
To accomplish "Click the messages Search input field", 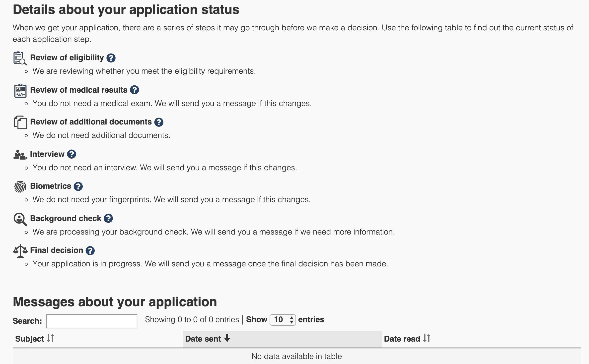I will click(92, 321).
